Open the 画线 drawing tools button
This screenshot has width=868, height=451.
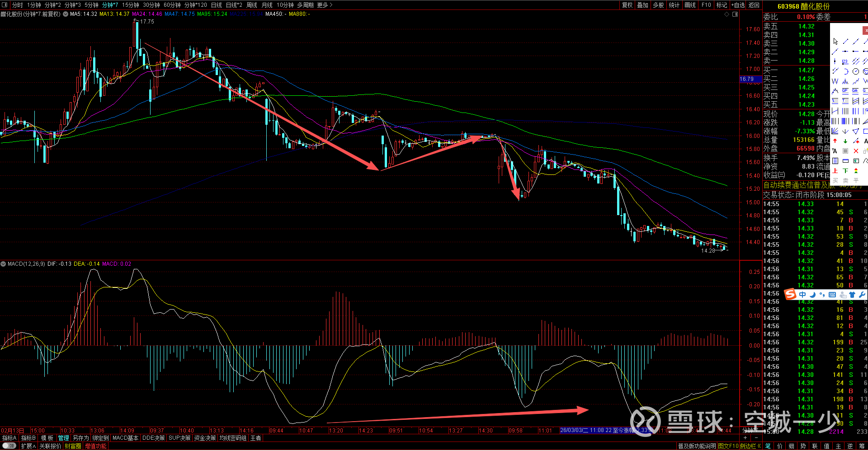pos(690,5)
